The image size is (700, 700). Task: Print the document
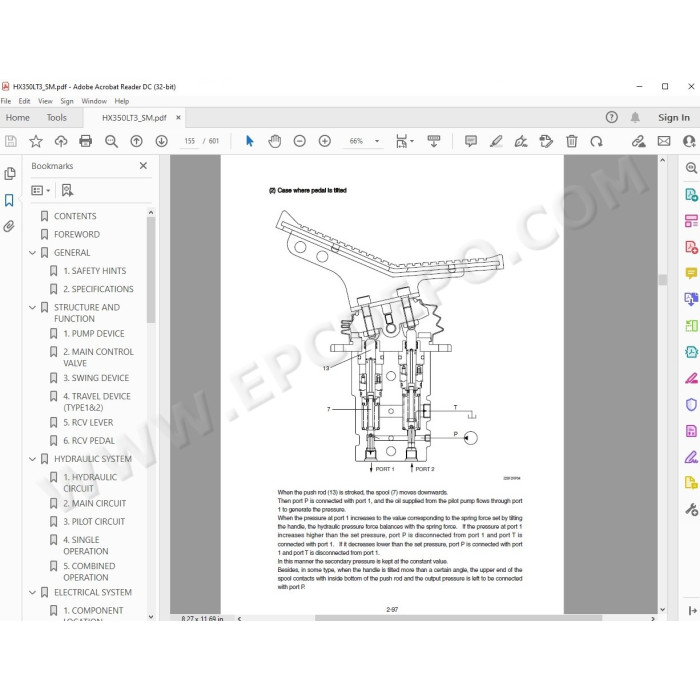click(x=85, y=142)
